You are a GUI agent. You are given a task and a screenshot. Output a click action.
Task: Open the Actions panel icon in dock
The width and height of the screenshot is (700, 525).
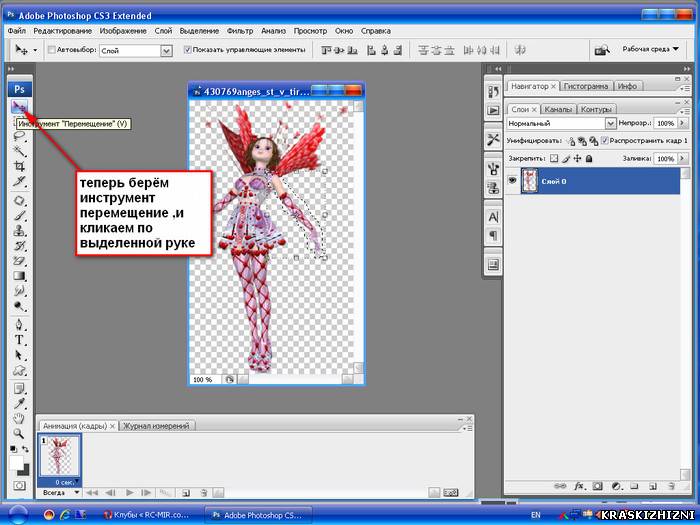(x=493, y=110)
